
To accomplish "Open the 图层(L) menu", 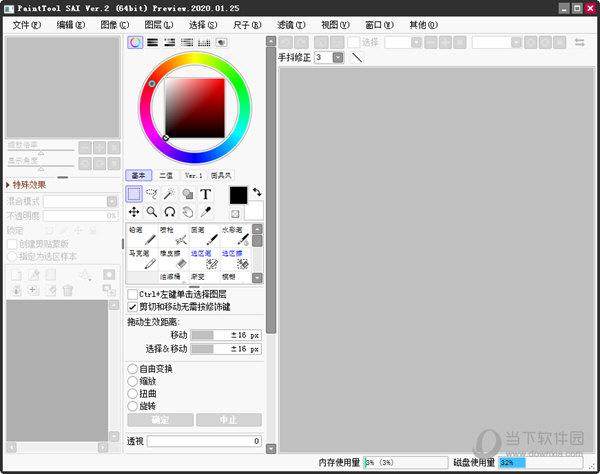I will click(159, 25).
